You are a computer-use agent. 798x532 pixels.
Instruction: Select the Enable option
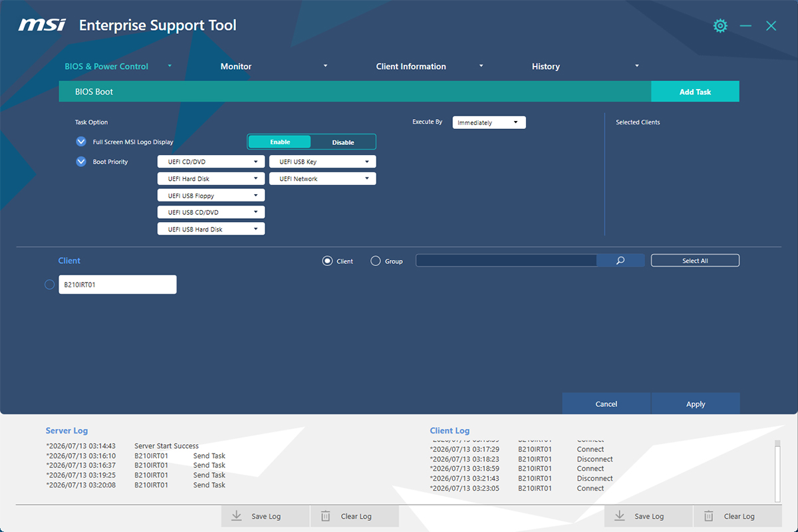[x=280, y=142]
